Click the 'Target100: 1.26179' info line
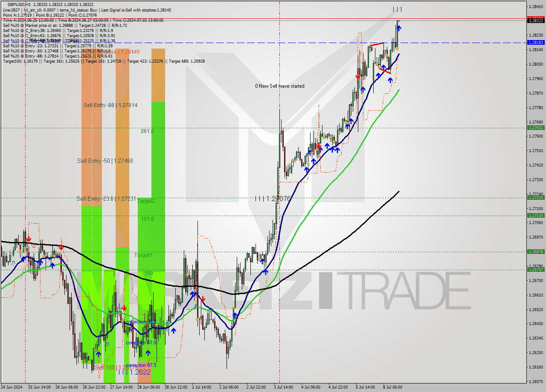 (x=104, y=61)
